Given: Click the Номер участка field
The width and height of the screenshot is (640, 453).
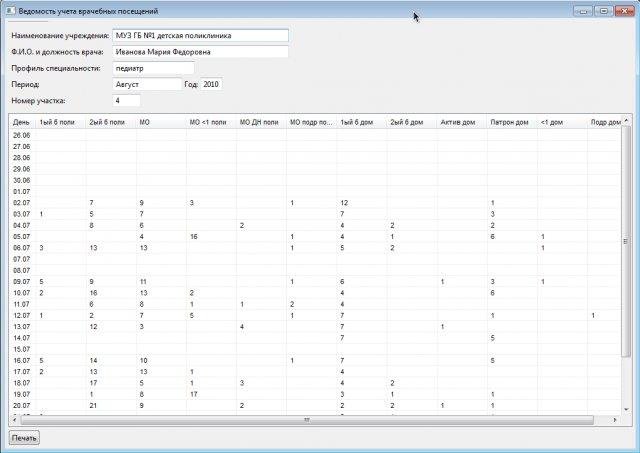Looking at the screenshot, I should 126,100.
